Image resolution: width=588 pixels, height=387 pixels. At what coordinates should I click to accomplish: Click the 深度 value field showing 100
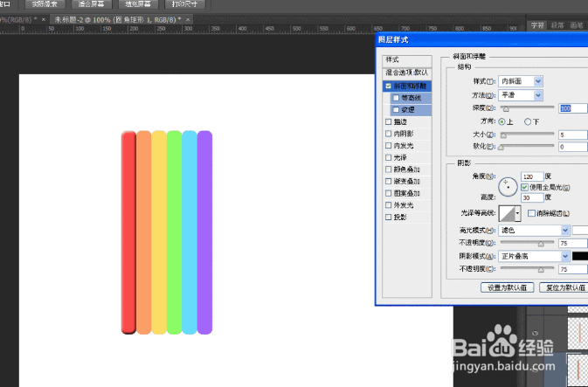pyautogui.click(x=572, y=108)
